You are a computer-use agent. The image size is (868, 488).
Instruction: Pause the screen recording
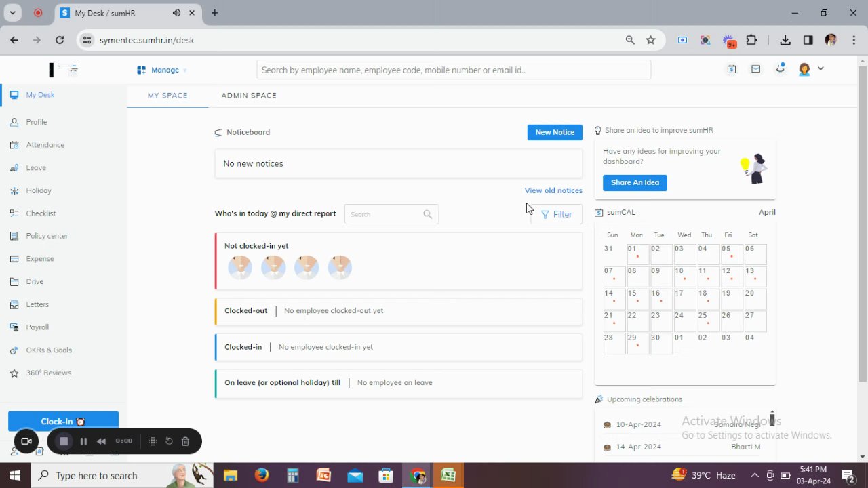pyautogui.click(x=83, y=441)
